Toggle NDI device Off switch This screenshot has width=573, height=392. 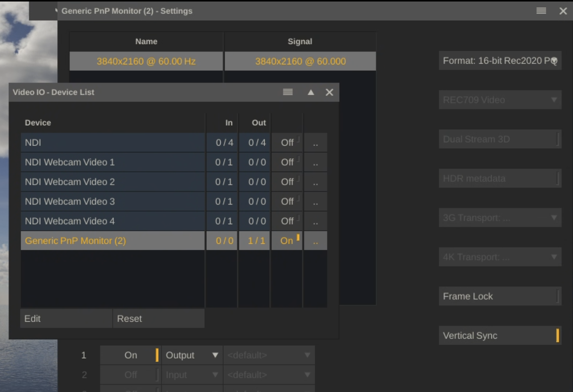(x=287, y=143)
